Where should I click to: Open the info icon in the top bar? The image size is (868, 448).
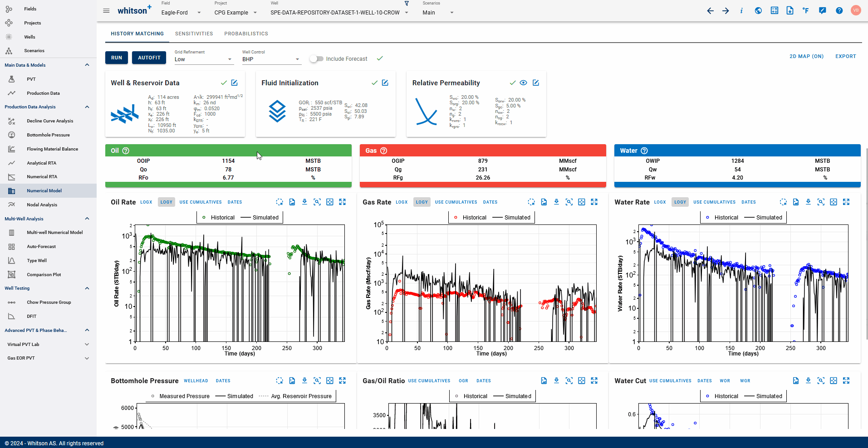coord(741,11)
